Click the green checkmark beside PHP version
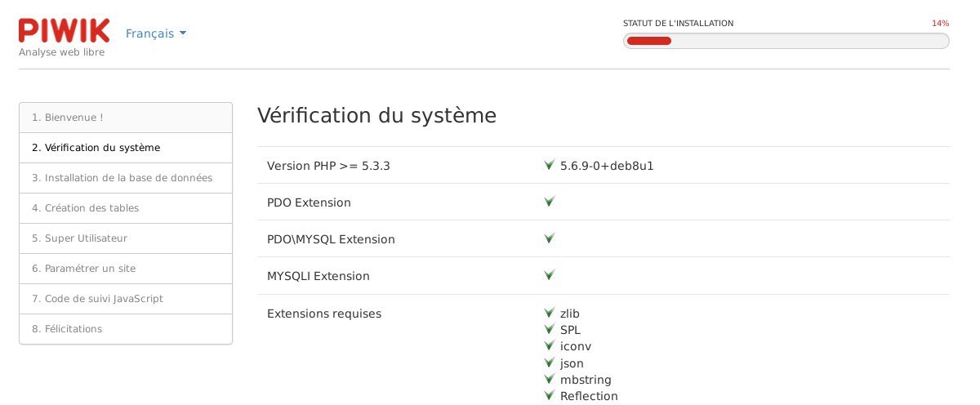The image size is (980, 405). pos(550,165)
